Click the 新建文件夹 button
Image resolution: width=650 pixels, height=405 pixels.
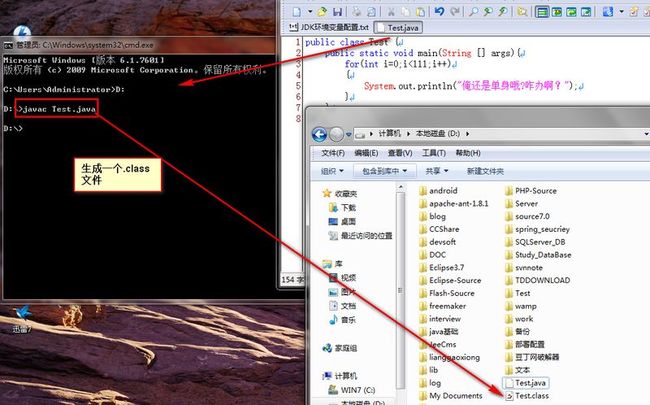(x=485, y=171)
